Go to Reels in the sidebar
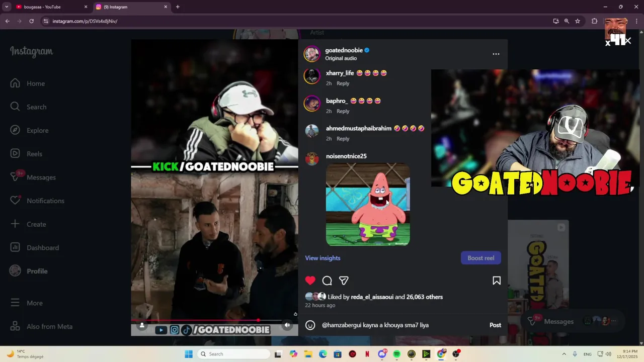 (27, 154)
